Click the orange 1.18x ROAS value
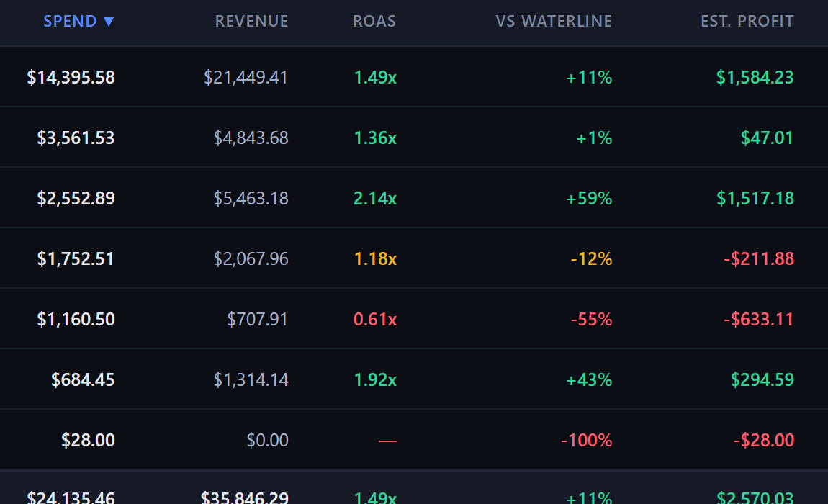Screen dimensions: 828x504 pos(375,259)
